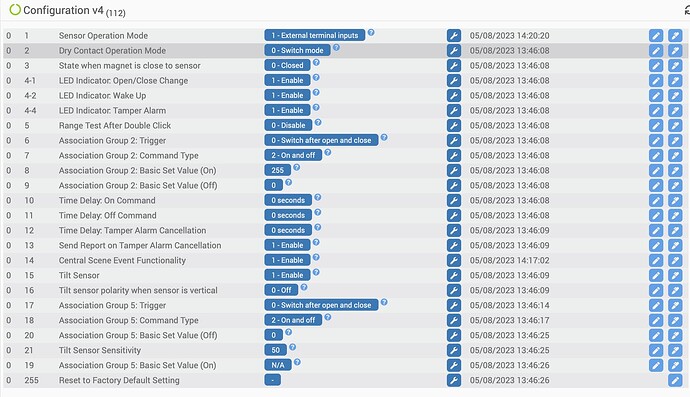Click wrench icon for Reset to Factory Default Setting
690x397 pixels.
[x=454, y=380]
